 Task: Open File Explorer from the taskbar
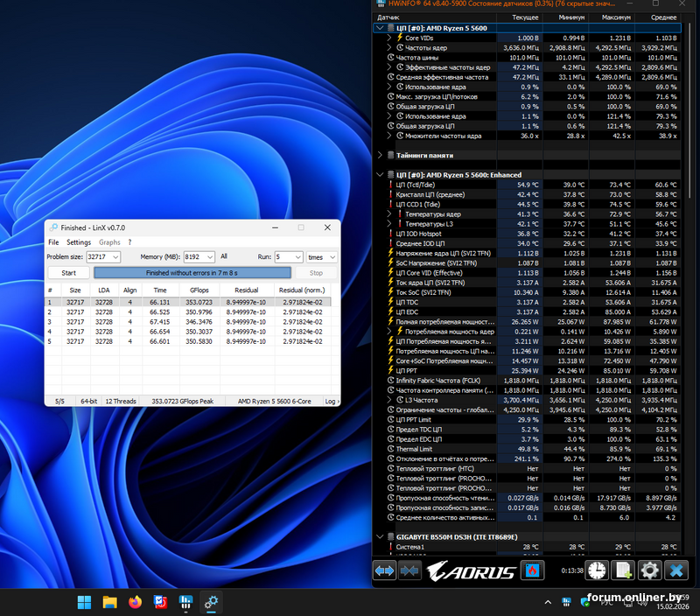[109, 602]
